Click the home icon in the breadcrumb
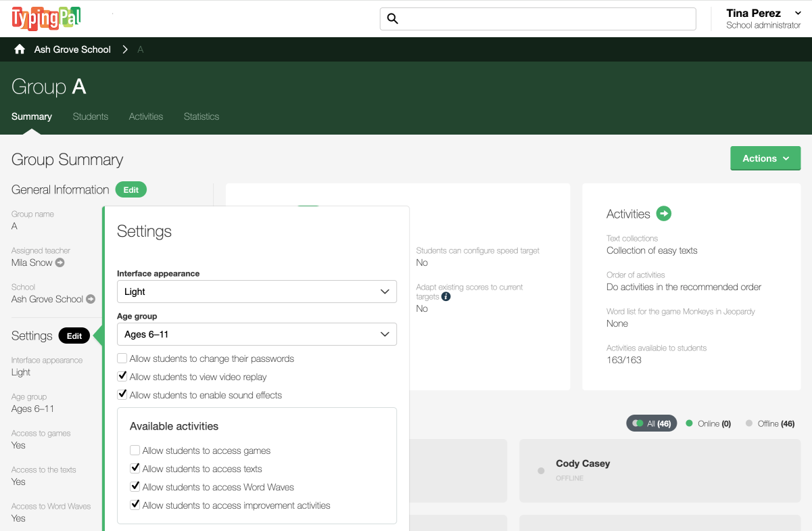 click(19, 49)
